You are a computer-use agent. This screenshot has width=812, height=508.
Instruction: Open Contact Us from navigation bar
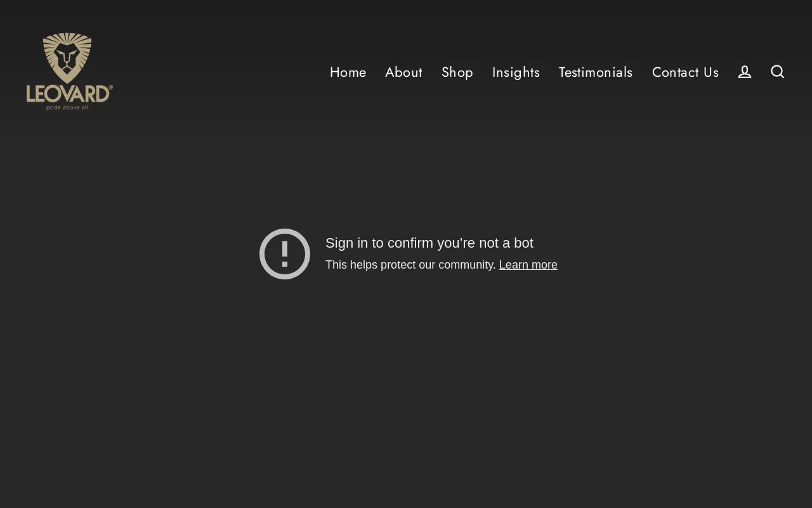tap(685, 72)
